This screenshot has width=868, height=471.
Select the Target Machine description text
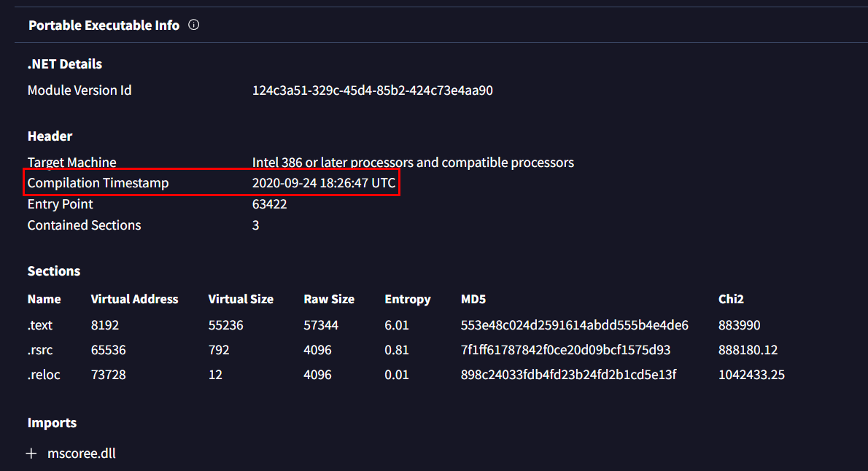(413, 162)
